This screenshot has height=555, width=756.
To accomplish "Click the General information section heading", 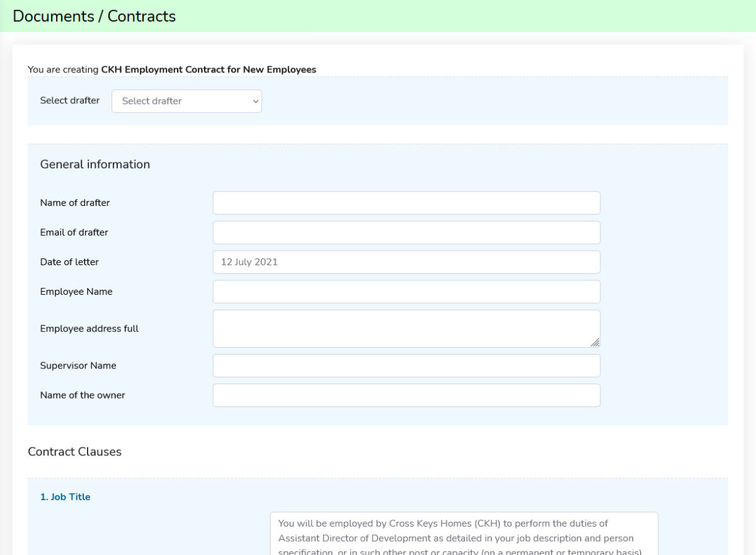I will coord(94,164).
